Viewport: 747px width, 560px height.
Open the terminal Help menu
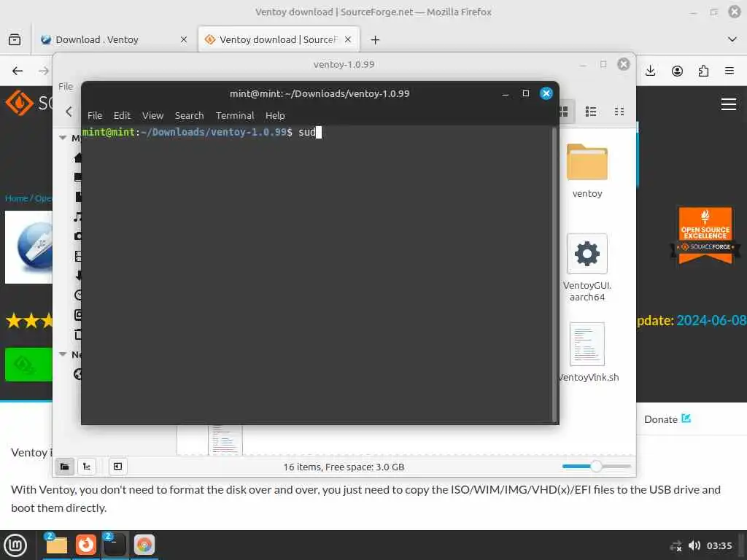pyautogui.click(x=275, y=116)
